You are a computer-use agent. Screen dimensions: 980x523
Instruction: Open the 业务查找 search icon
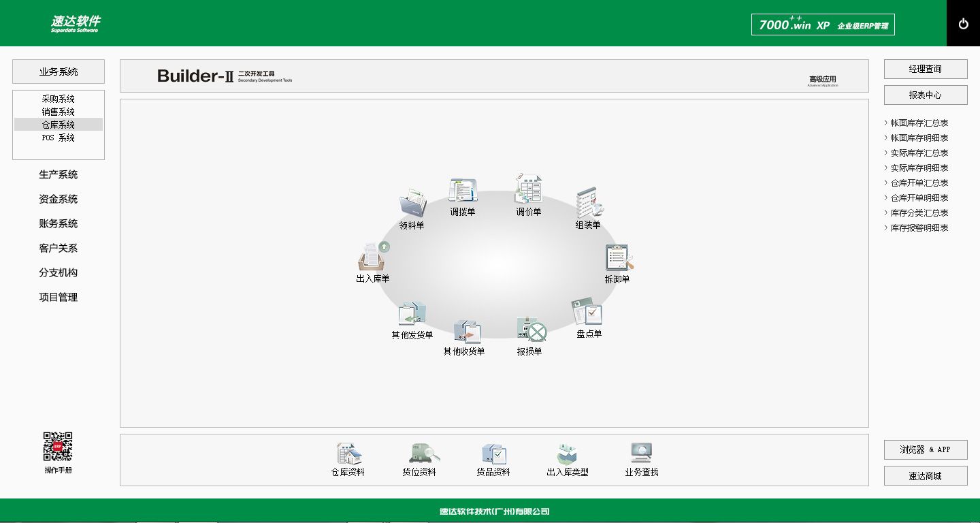(641, 454)
